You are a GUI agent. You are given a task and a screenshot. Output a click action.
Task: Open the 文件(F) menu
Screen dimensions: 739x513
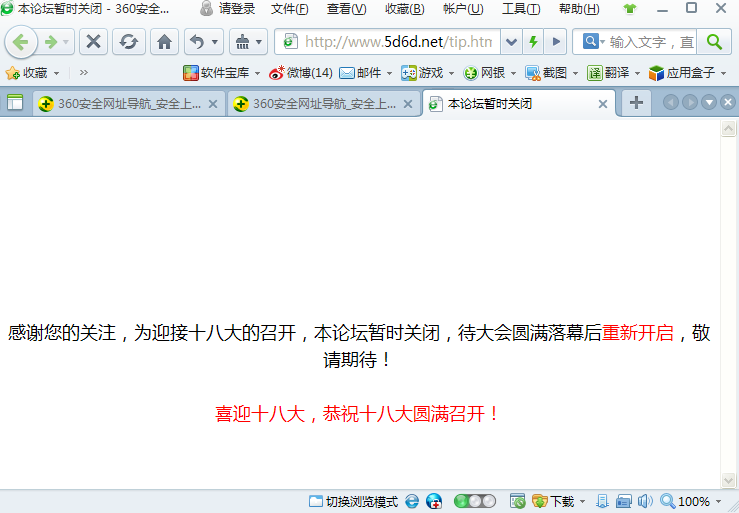click(x=289, y=8)
